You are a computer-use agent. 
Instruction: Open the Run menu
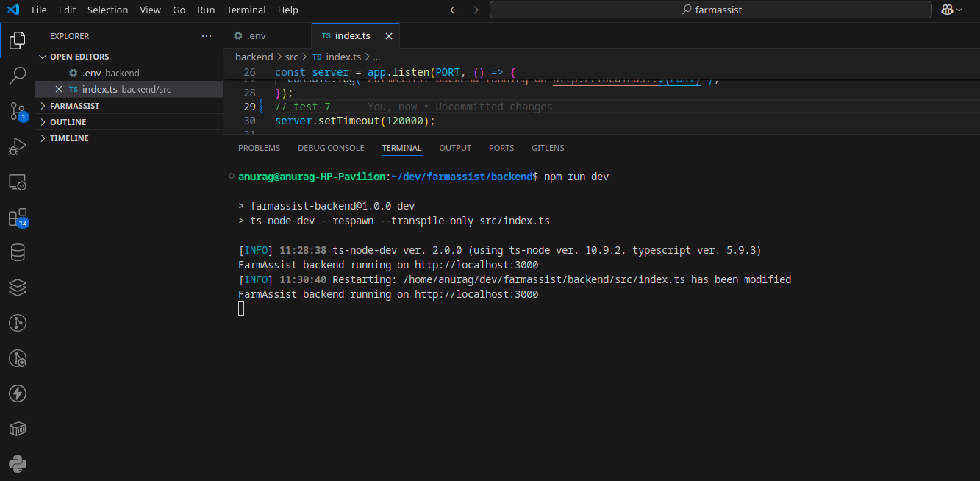click(206, 10)
